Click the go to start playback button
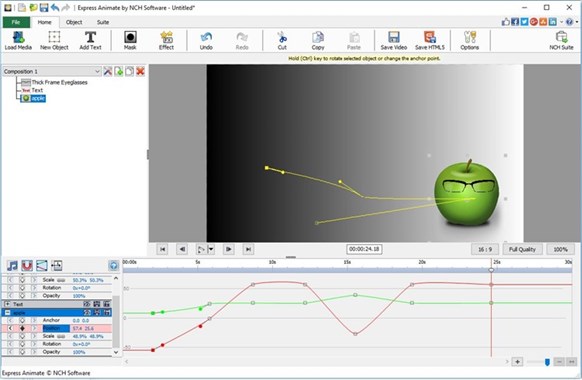582x380 pixels. pos(162,249)
